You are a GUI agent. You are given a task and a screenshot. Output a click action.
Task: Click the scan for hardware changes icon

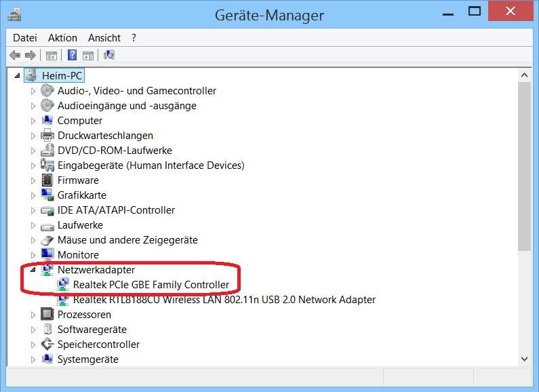tap(109, 55)
